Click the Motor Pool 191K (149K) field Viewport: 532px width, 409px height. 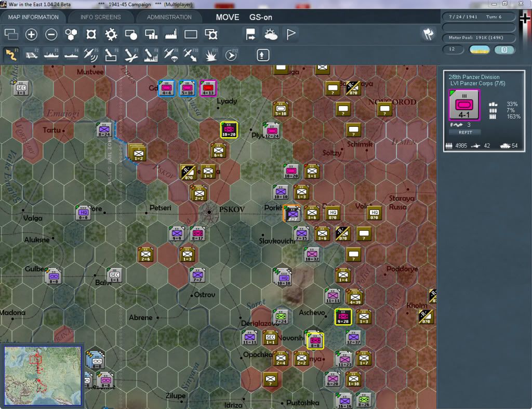478,37
